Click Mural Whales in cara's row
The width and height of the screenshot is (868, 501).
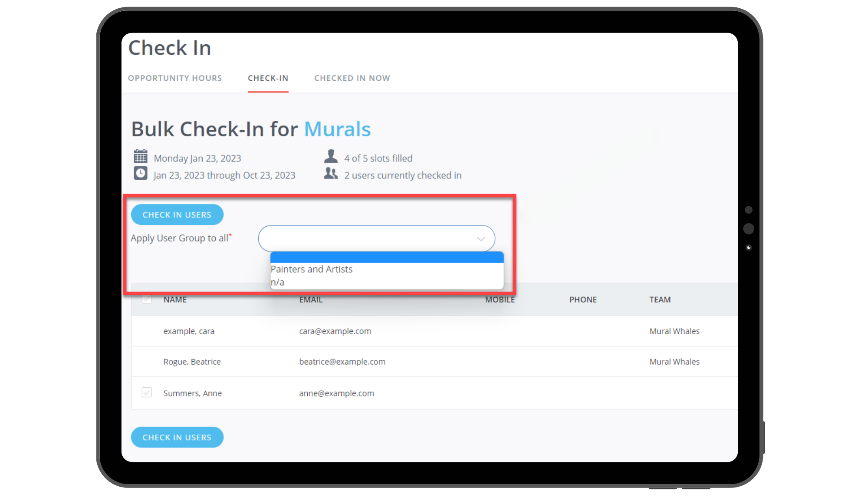pos(674,331)
